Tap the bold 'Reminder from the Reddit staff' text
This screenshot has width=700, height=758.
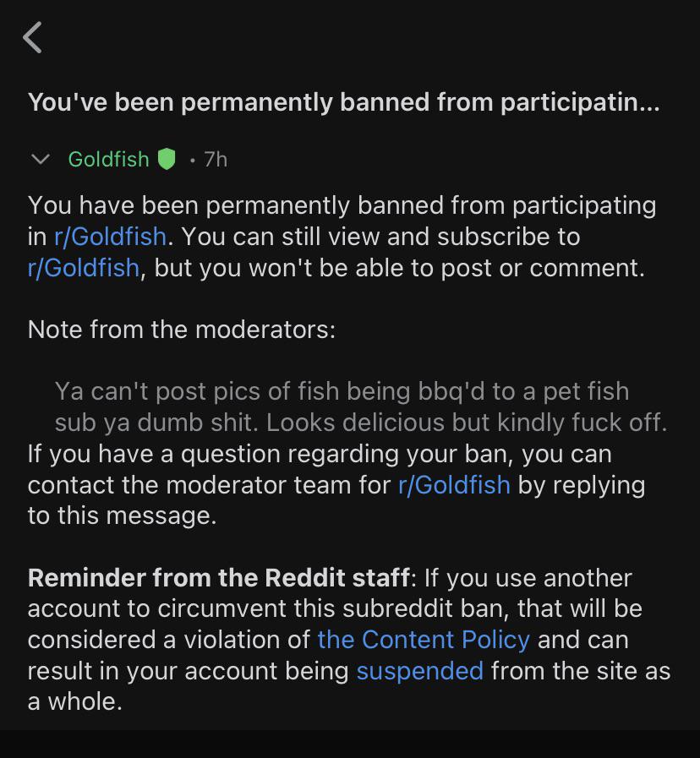pyautogui.click(x=218, y=578)
